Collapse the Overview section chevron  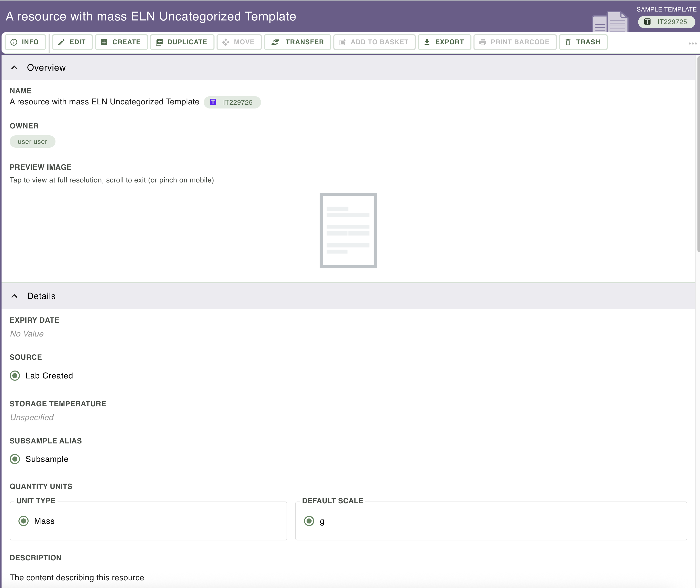(x=14, y=68)
